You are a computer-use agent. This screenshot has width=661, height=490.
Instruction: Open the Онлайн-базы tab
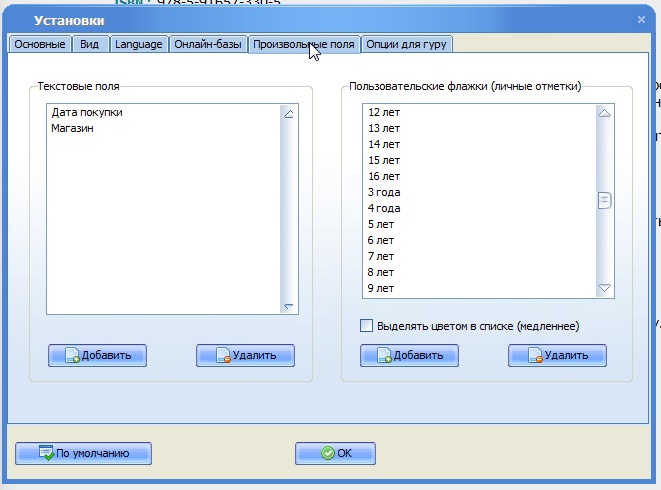(207, 44)
